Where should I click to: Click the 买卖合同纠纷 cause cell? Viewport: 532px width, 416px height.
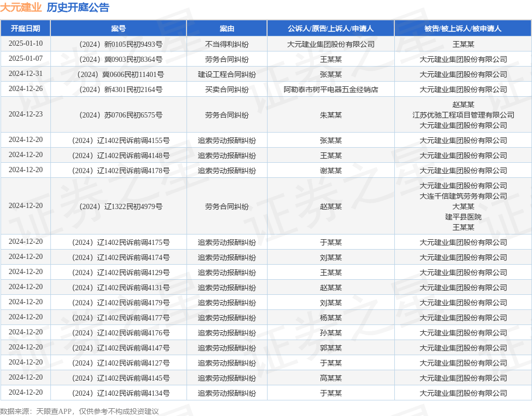coord(227,89)
